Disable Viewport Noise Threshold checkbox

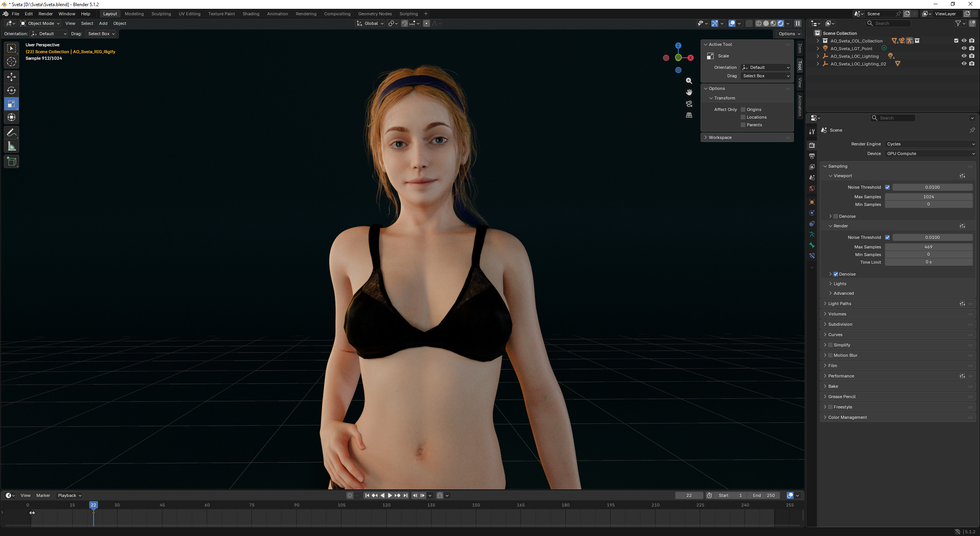click(887, 187)
